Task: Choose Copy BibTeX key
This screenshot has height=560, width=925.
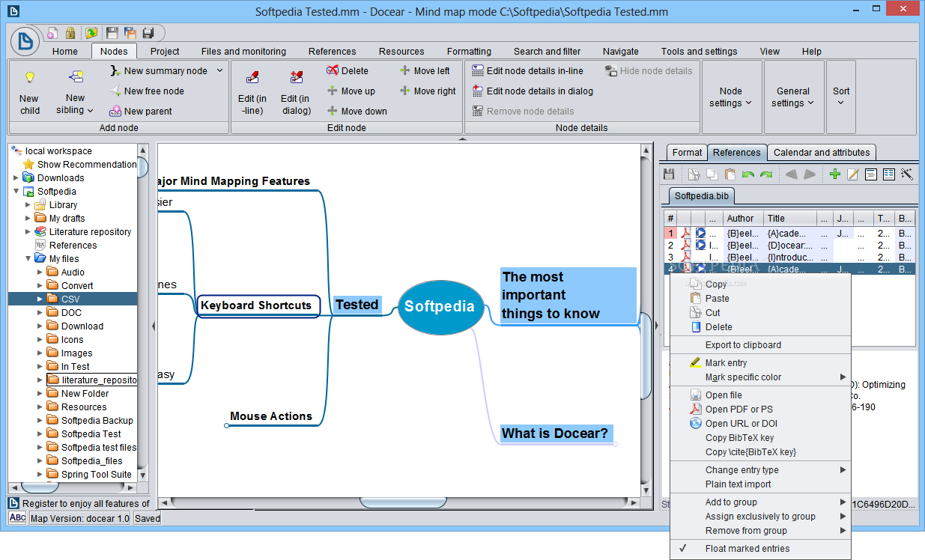Action: 760,438
